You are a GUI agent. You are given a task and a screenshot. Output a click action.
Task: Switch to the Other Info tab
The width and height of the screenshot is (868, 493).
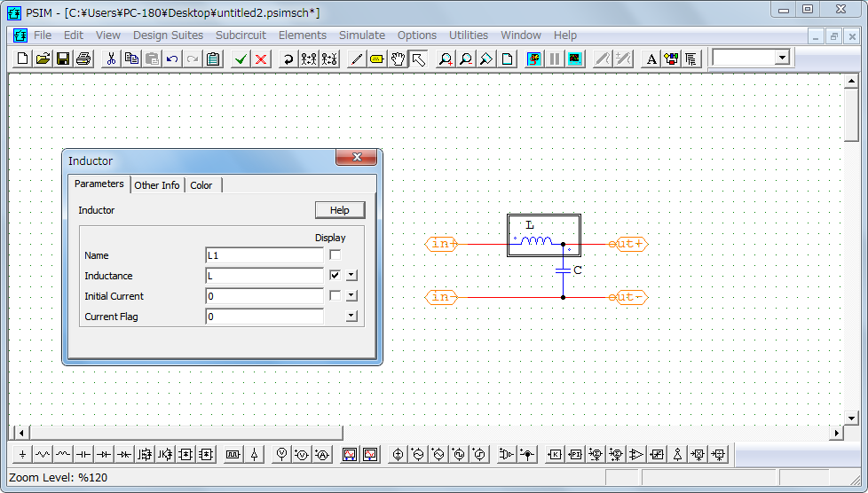click(157, 185)
